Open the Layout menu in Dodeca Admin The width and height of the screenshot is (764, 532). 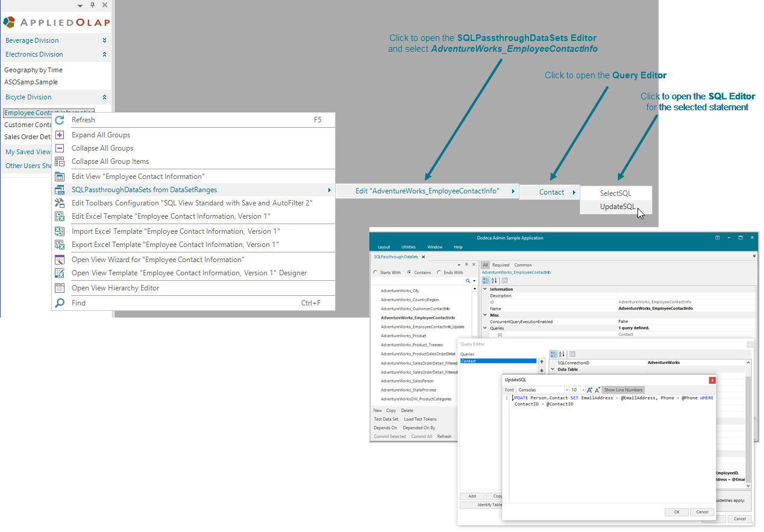click(x=384, y=247)
